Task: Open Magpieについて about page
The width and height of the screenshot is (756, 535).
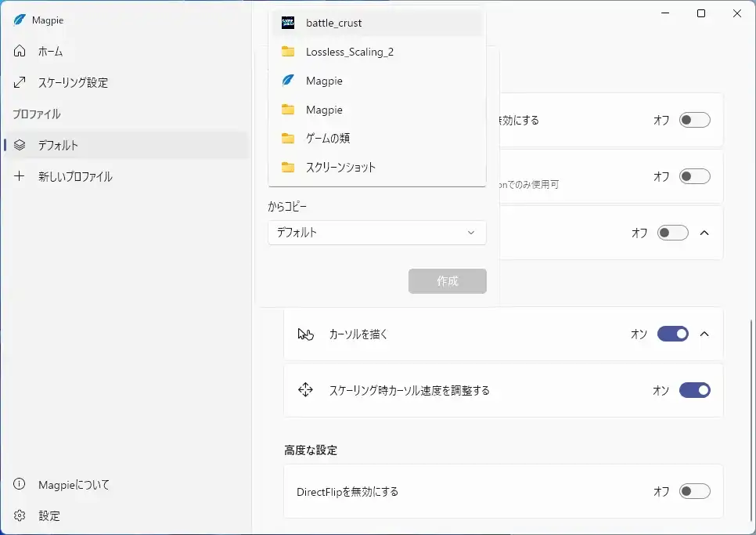Action: coord(74,485)
